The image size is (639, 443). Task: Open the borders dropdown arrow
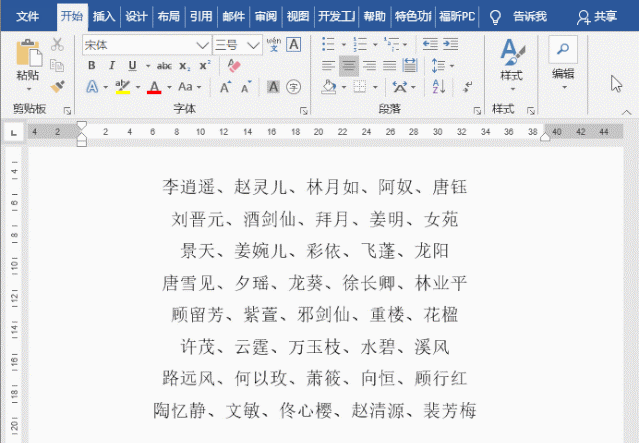(375, 87)
